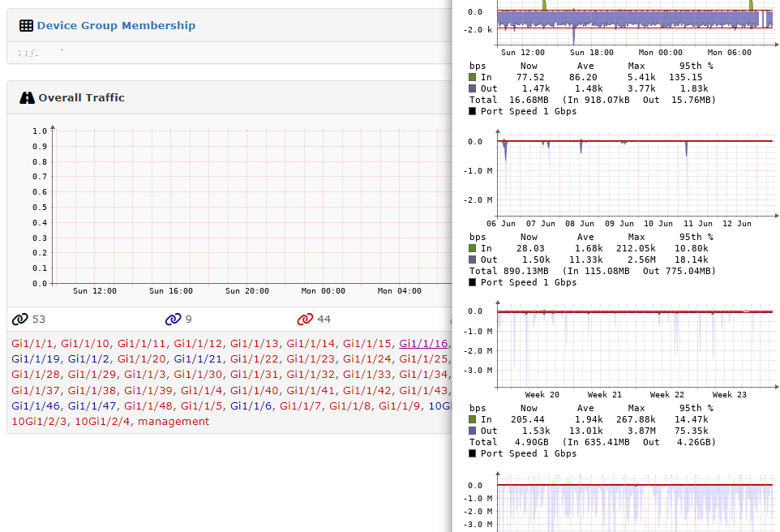Open port 10Gi1/2/4
This screenshot has width=780, height=532.
102,422
